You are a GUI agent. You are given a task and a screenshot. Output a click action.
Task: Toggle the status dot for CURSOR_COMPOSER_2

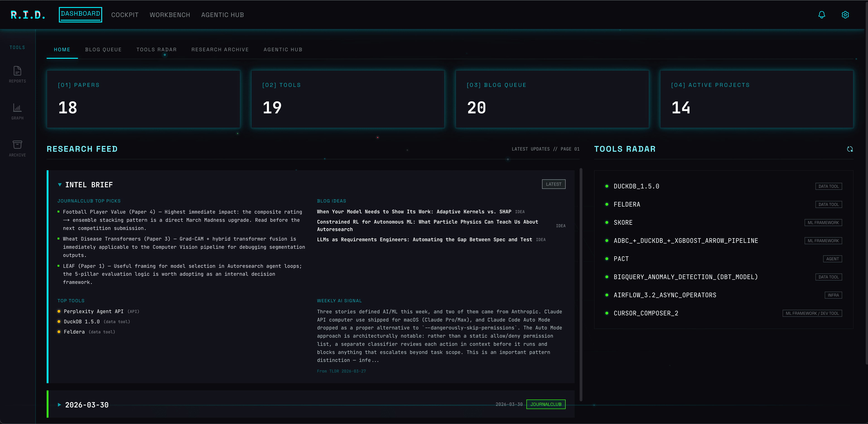[x=607, y=313]
